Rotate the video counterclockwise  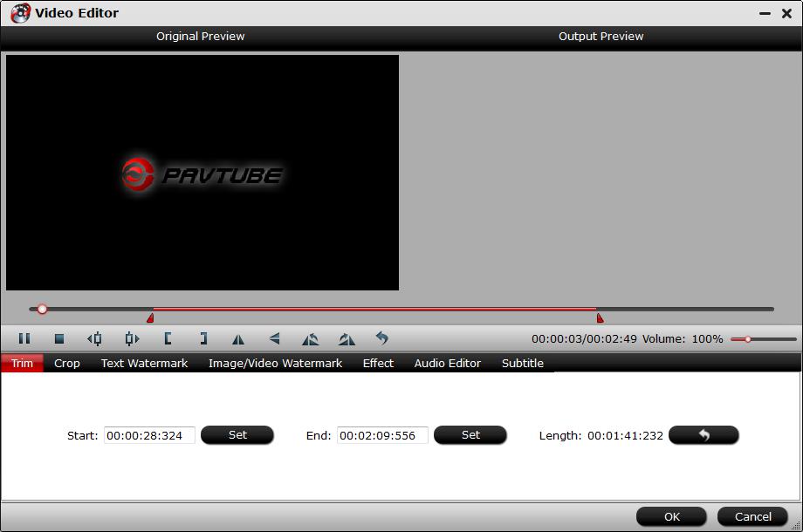[x=311, y=339]
